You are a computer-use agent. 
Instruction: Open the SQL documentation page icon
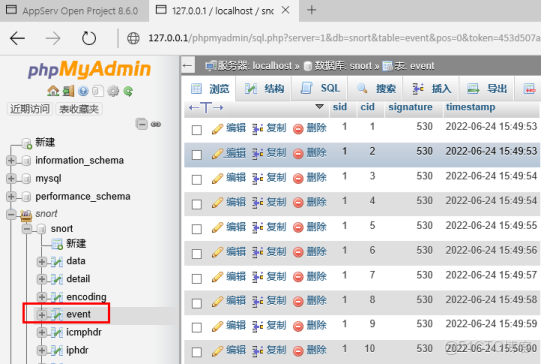(x=98, y=91)
